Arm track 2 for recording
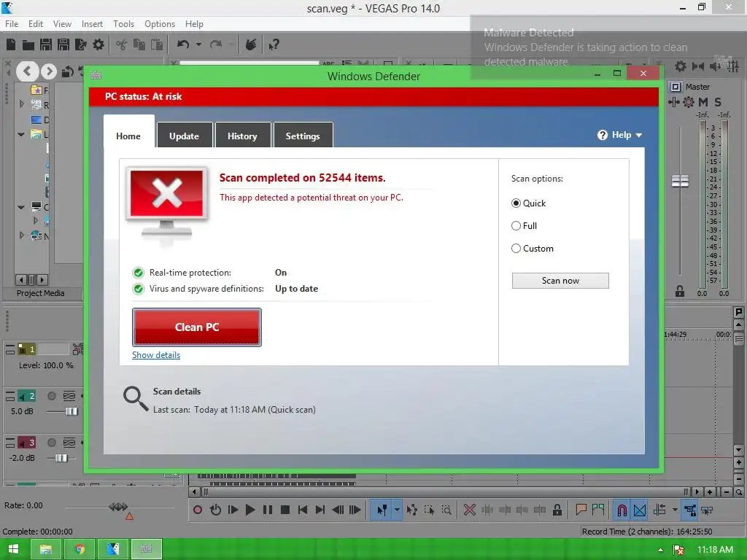The width and height of the screenshot is (747, 560). (52, 396)
